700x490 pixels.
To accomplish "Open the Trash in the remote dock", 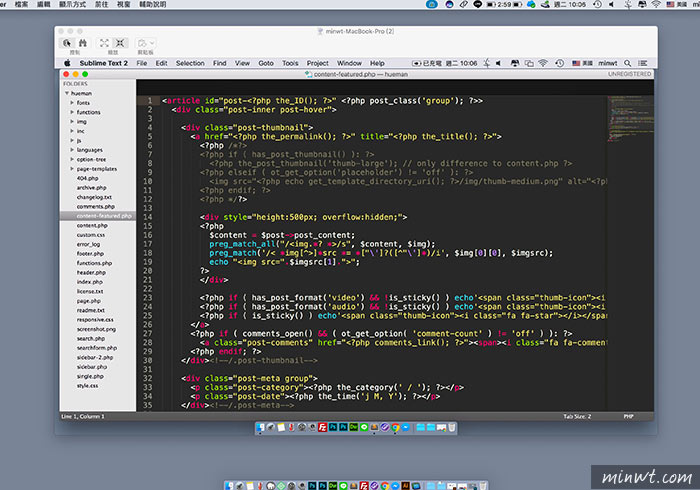I will tap(452, 428).
